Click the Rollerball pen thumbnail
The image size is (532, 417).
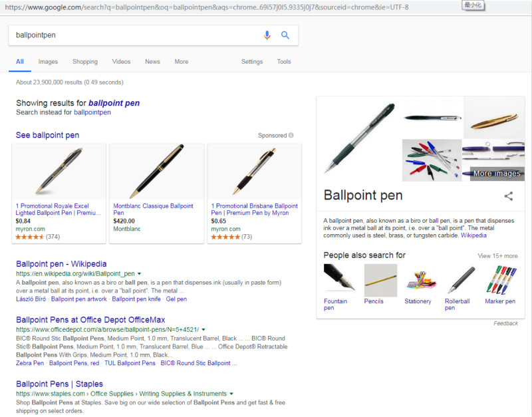pos(461,280)
